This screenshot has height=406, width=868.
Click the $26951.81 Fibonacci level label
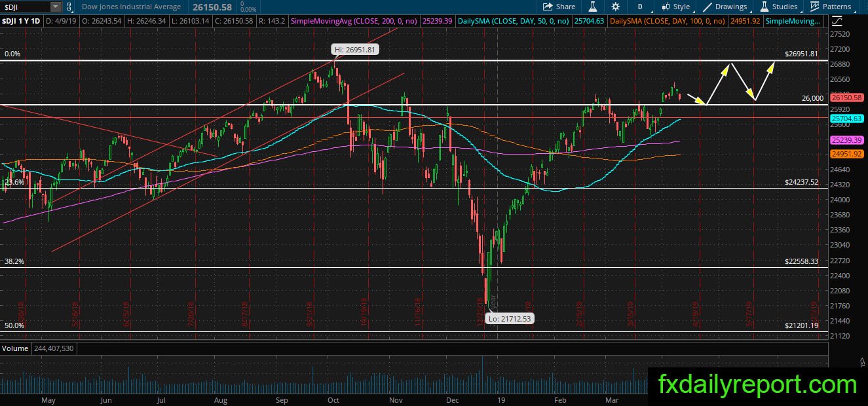(802, 54)
